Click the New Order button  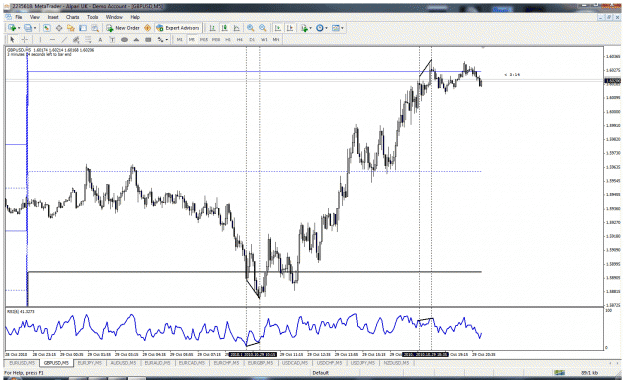(x=123, y=28)
